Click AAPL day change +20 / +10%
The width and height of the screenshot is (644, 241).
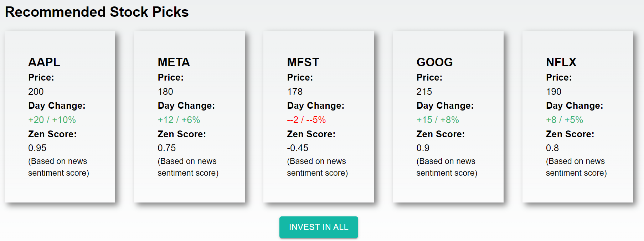(52, 120)
